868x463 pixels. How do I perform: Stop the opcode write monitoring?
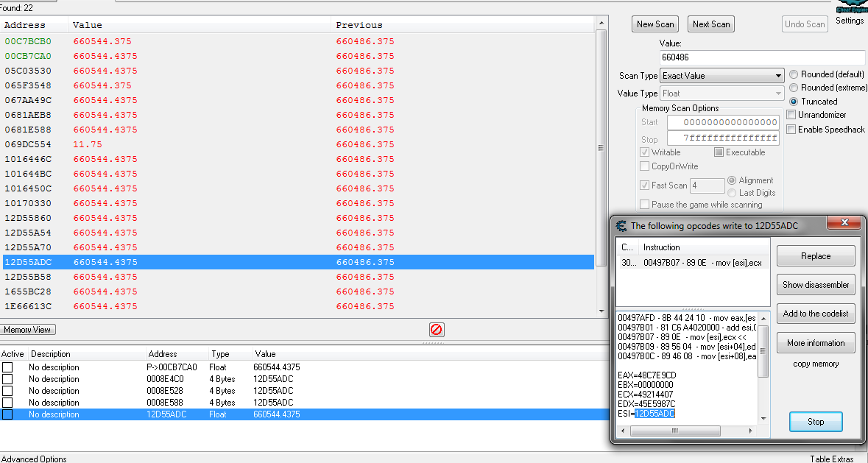coord(816,422)
